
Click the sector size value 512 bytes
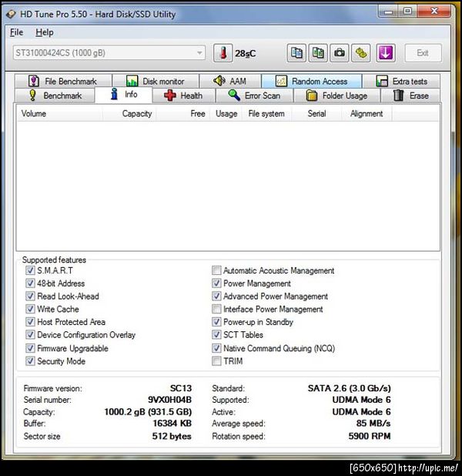click(172, 436)
